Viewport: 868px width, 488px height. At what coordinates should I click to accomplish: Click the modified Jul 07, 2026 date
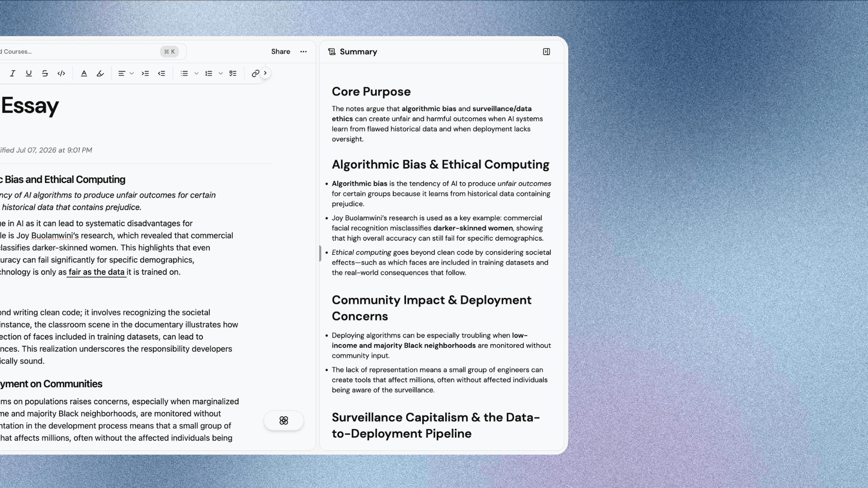(46, 150)
